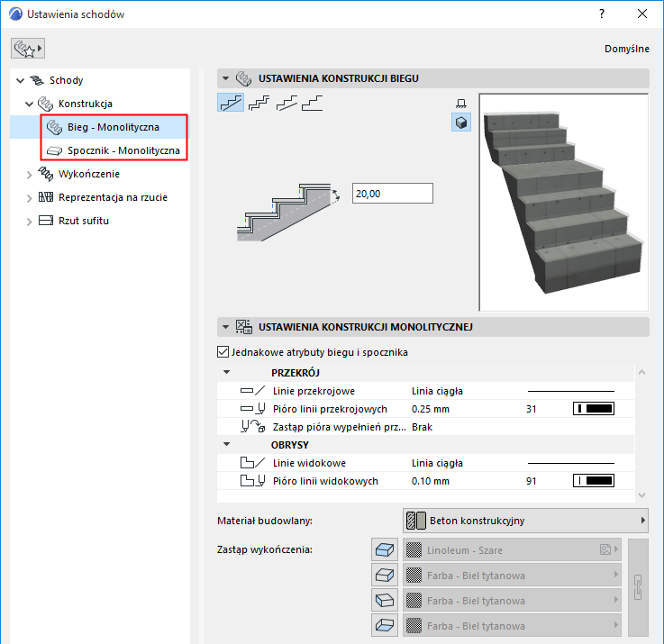Screen dimensions: 664x644
Task: Select the third flight structure type icon
Action: coord(287,103)
